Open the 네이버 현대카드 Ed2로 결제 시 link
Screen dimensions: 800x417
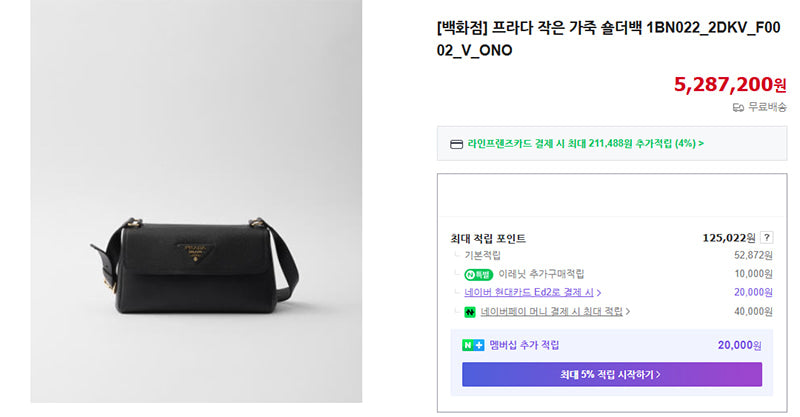point(529,292)
